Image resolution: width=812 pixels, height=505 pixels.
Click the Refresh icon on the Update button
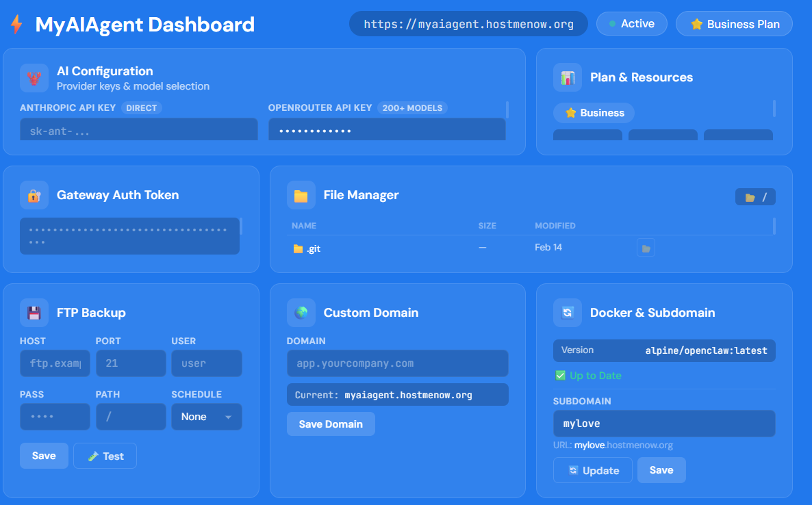point(575,470)
